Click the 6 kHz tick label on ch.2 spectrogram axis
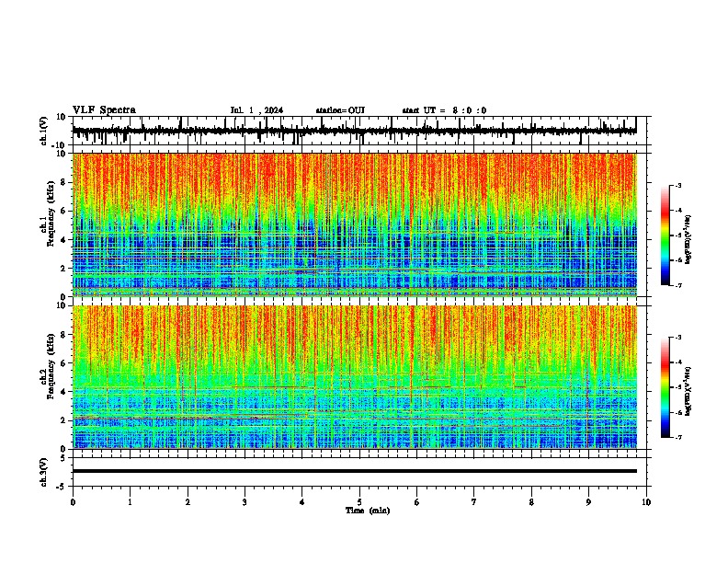The width and height of the screenshot is (728, 563). (63, 363)
